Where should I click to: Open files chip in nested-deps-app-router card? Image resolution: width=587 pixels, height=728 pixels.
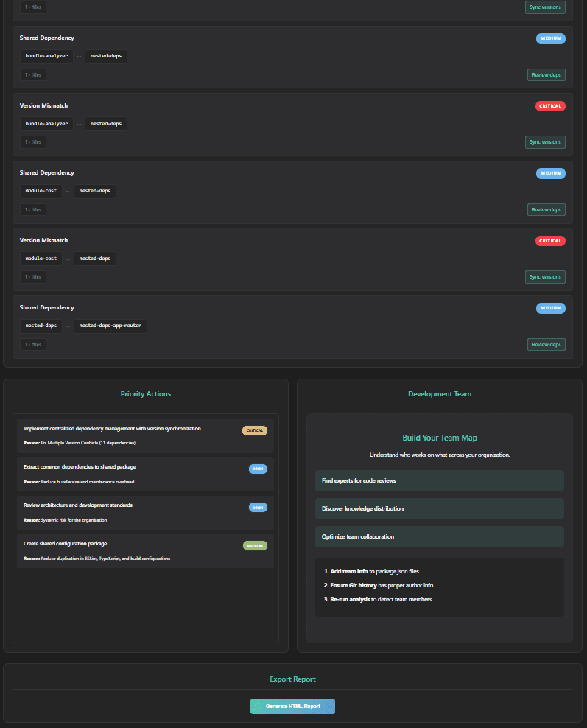tap(33, 345)
